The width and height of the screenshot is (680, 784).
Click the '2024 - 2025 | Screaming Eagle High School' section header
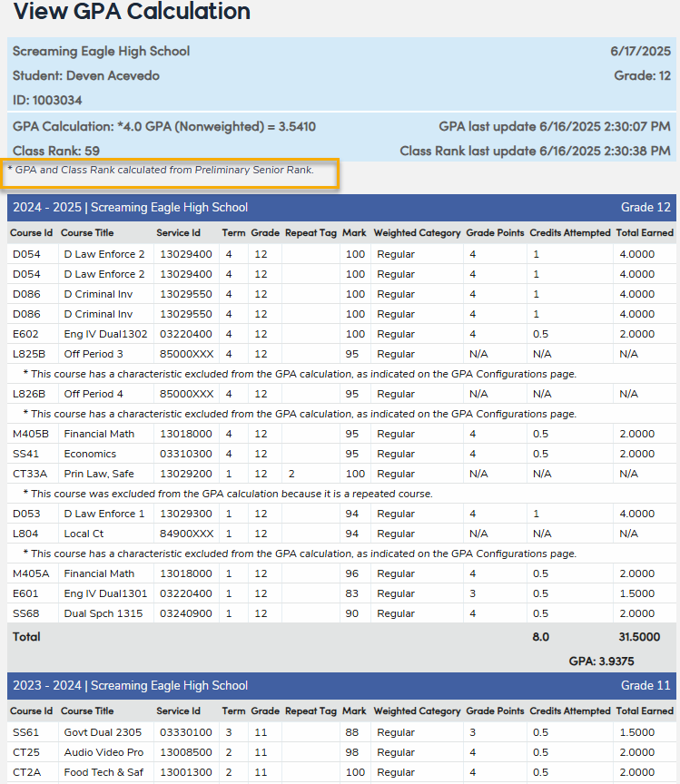click(x=130, y=208)
